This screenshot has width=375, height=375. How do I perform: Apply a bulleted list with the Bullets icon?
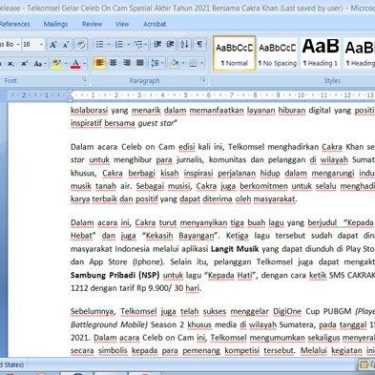[99, 44]
